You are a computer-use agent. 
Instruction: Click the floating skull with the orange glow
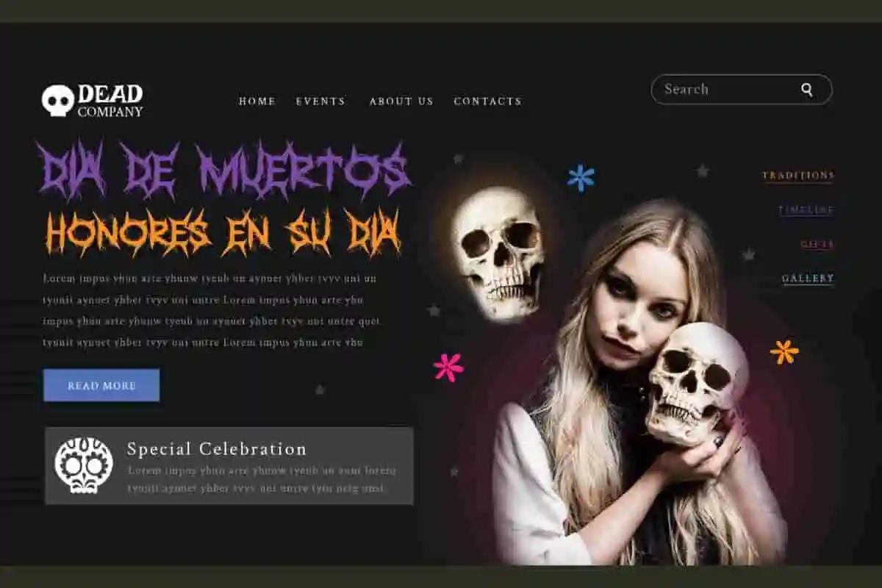tap(498, 253)
